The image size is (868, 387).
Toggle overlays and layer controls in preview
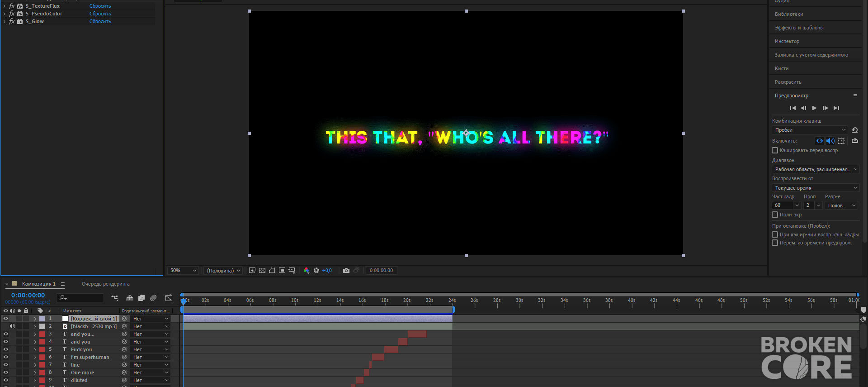pos(841,141)
